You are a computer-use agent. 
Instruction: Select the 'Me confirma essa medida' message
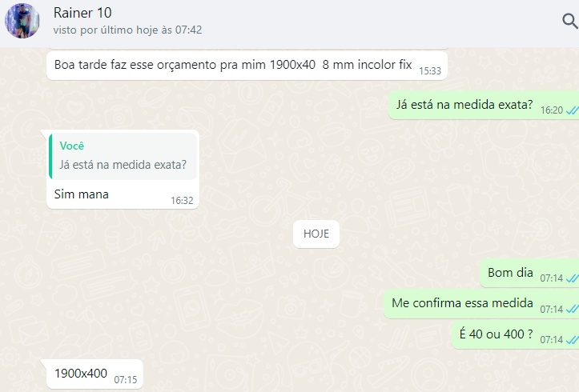pyautogui.click(x=481, y=304)
